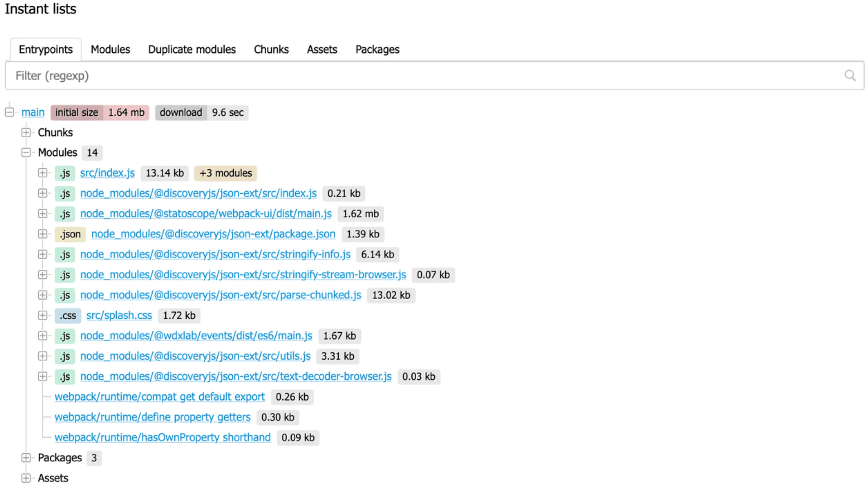Open the stringify-info.js link
Screen dimensions: 868x489
(x=215, y=254)
